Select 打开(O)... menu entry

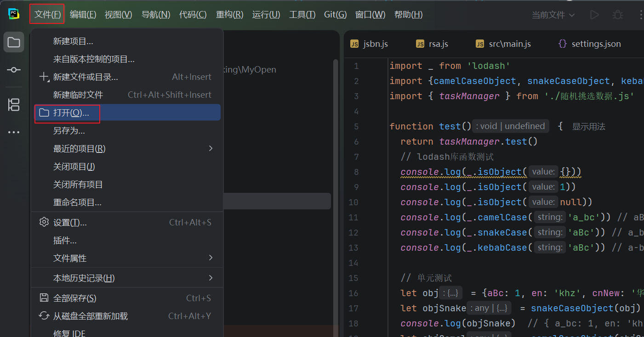click(126, 112)
